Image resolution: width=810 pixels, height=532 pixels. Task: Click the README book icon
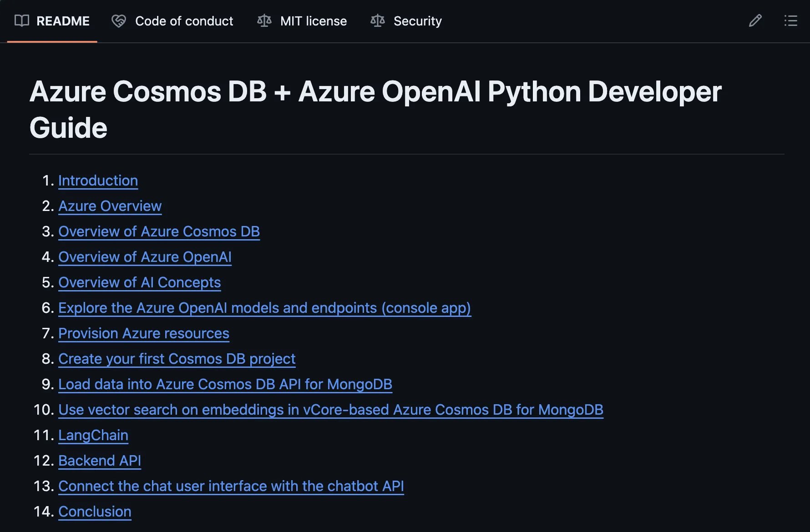22,21
